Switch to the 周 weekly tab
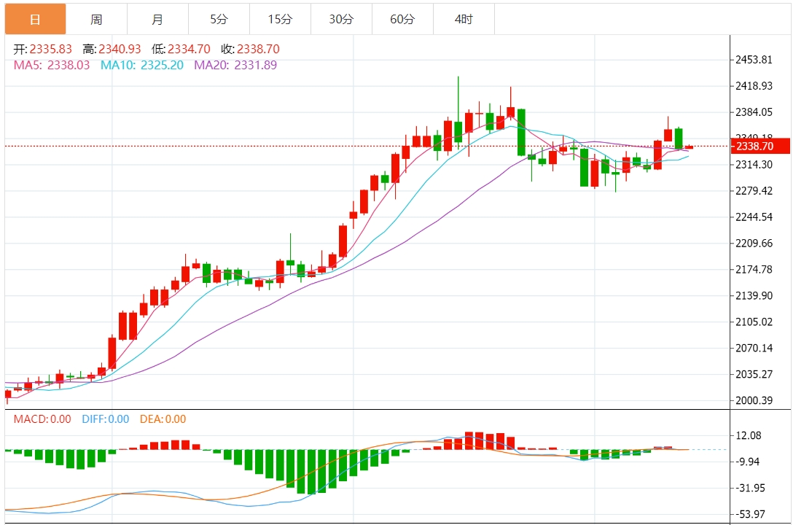 pyautogui.click(x=96, y=19)
